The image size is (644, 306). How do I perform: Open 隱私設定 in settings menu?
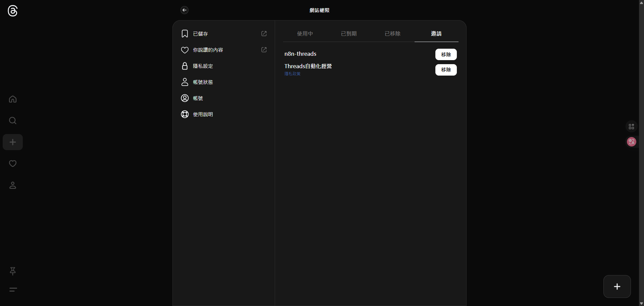pyautogui.click(x=203, y=66)
